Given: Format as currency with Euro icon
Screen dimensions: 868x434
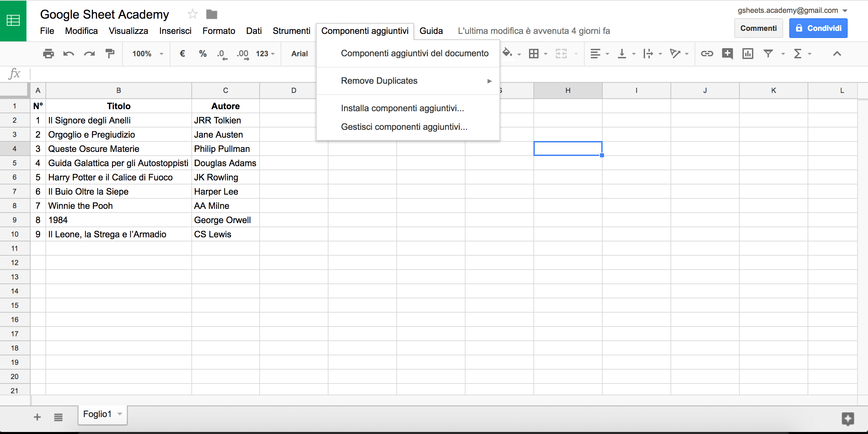Looking at the screenshot, I should coord(182,54).
